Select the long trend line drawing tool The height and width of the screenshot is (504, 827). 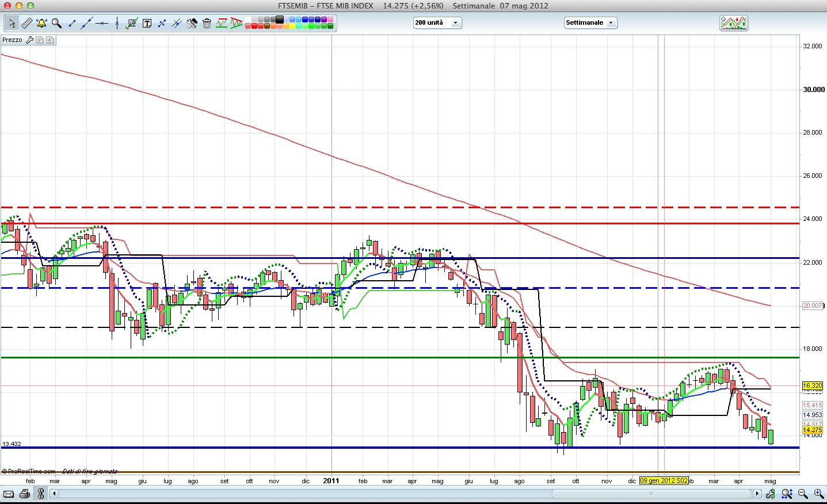pos(87,23)
